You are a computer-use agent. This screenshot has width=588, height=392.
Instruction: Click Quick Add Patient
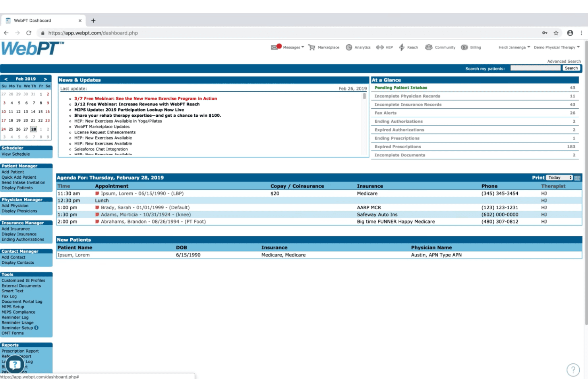pos(19,177)
